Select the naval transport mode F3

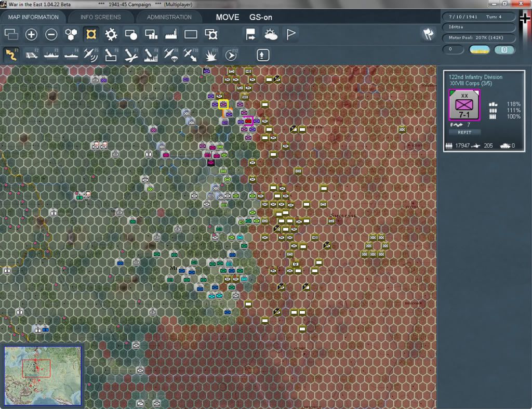pos(51,55)
